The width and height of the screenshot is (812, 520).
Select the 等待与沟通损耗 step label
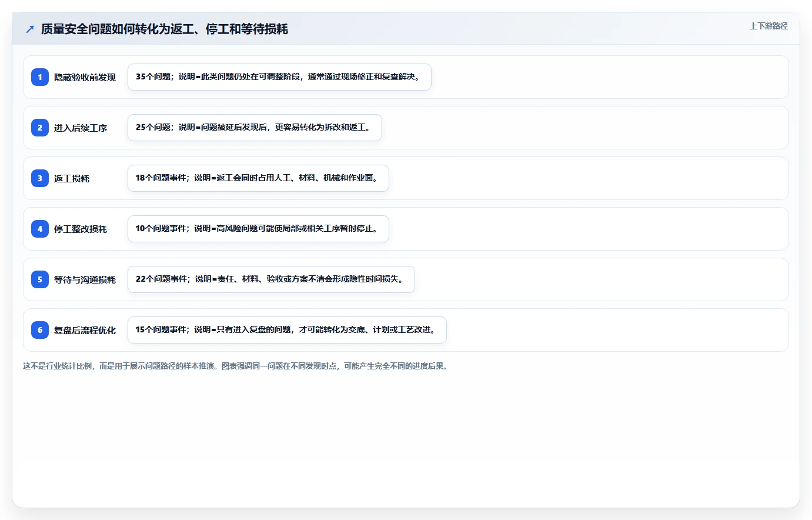pos(85,279)
